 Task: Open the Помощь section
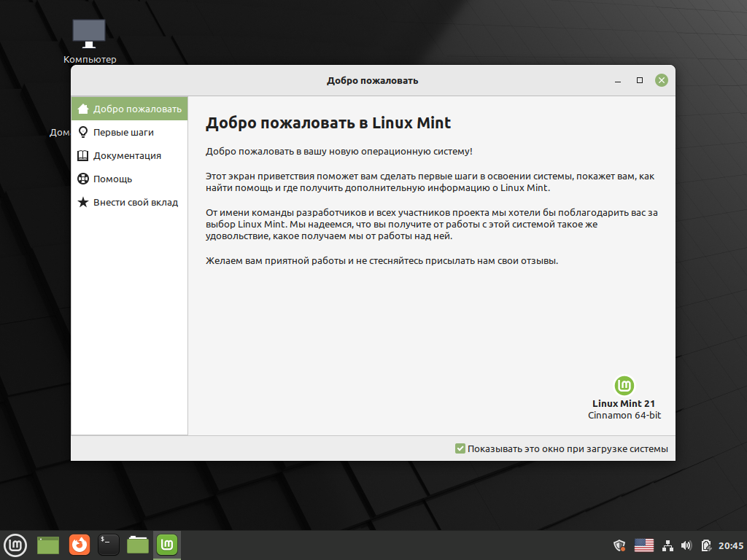click(130, 179)
